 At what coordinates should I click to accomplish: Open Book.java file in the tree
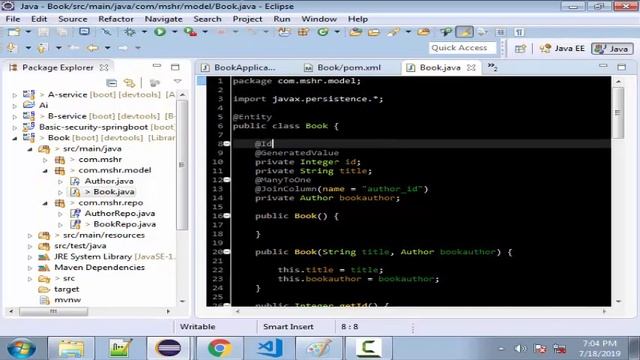point(113,191)
